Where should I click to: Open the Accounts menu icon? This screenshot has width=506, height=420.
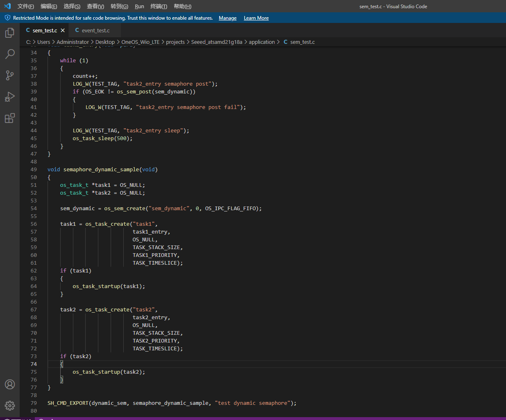click(10, 384)
